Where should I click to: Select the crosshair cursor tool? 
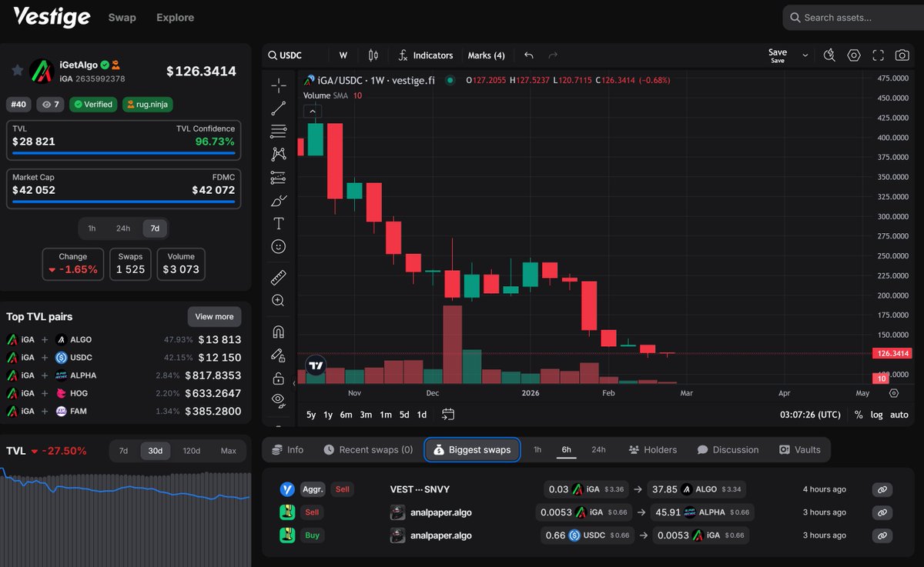pyautogui.click(x=278, y=85)
